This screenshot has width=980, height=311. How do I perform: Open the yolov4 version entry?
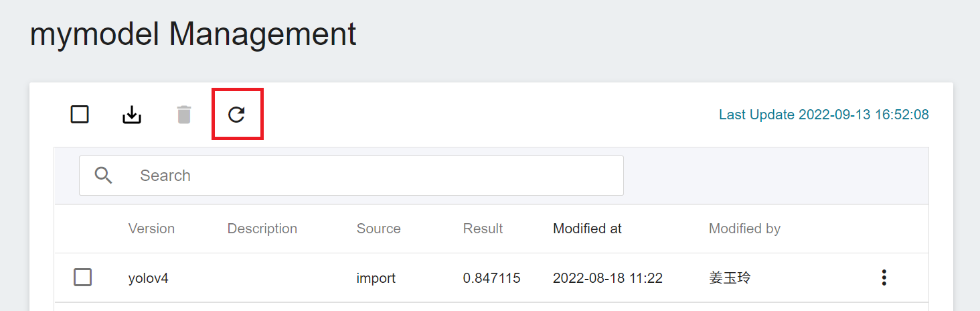click(x=148, y=277)
